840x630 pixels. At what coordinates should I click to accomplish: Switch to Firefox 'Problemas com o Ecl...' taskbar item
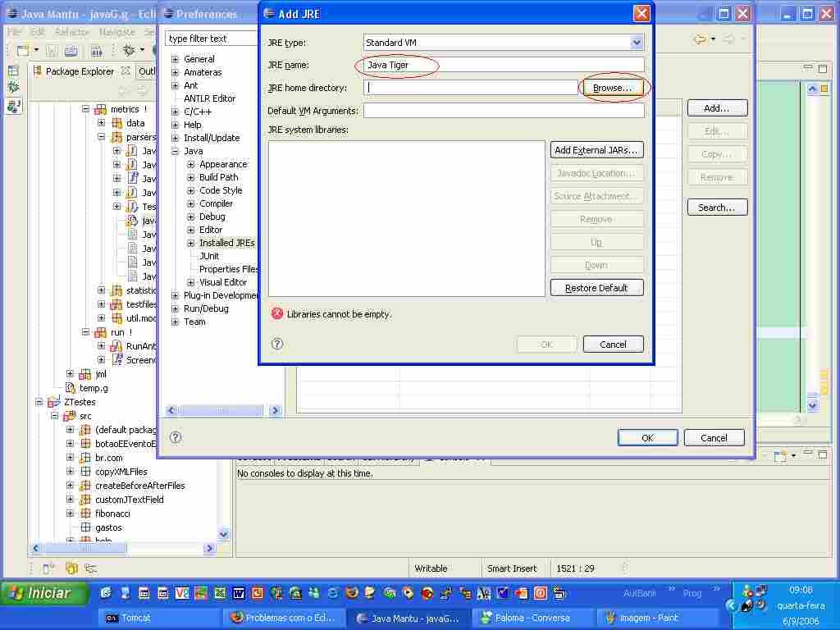pos(283,618)
